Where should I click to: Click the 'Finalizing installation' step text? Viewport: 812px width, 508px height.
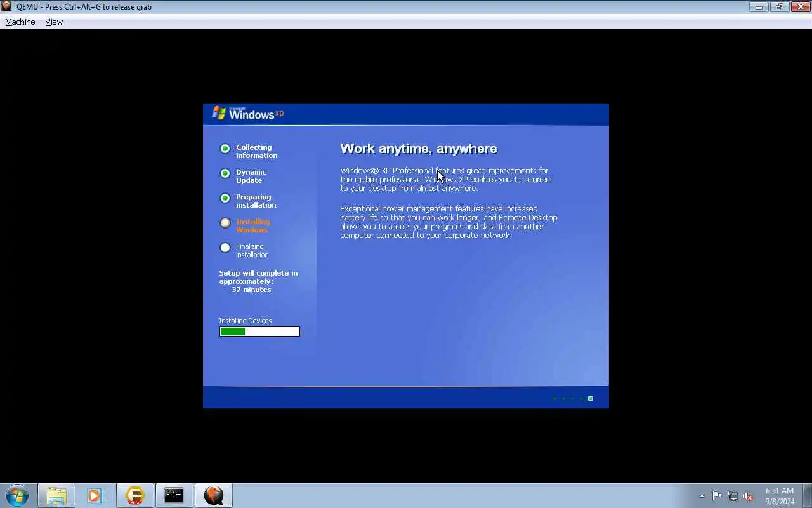(252, 250)
